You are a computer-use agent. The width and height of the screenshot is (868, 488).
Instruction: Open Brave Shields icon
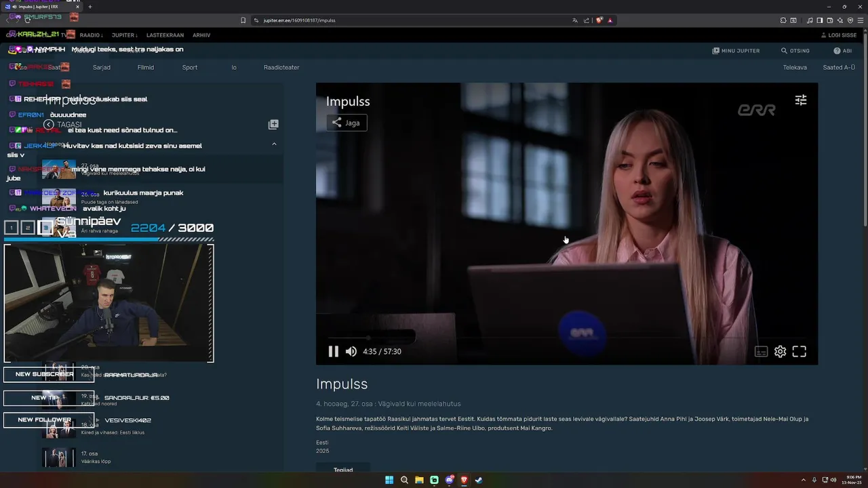599,20
